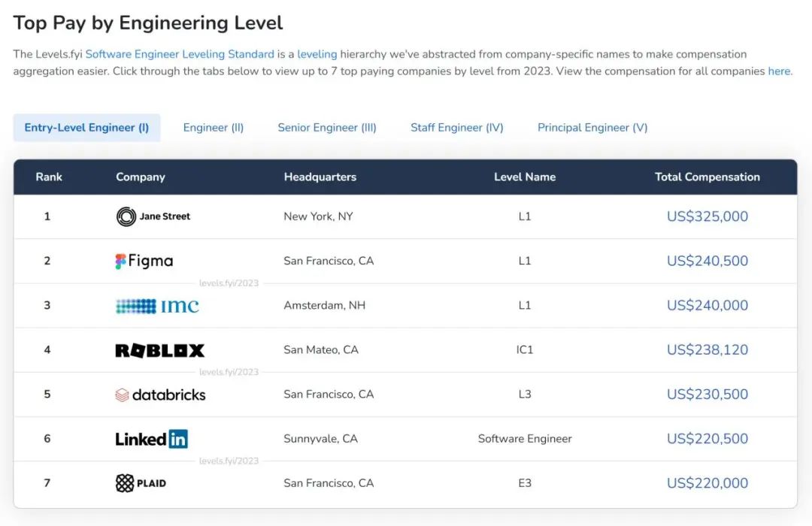Click the Company column header
The width and height of the screenshot is (812, 526).
coord(141,177)
